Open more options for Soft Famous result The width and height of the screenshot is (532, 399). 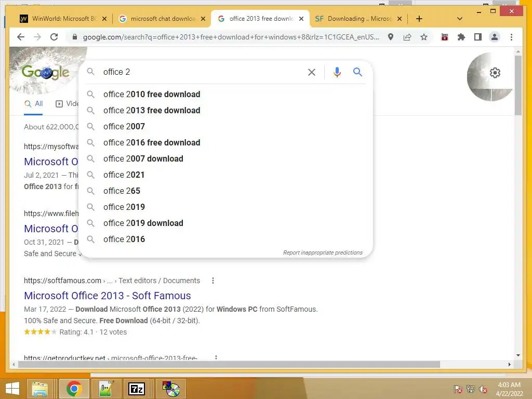click(212, 281)
